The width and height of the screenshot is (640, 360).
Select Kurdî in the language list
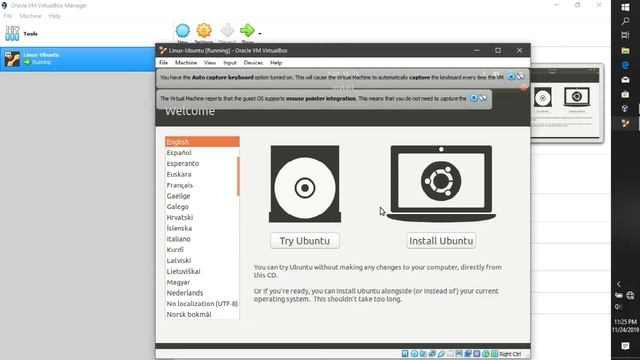(x=201, y=250)
